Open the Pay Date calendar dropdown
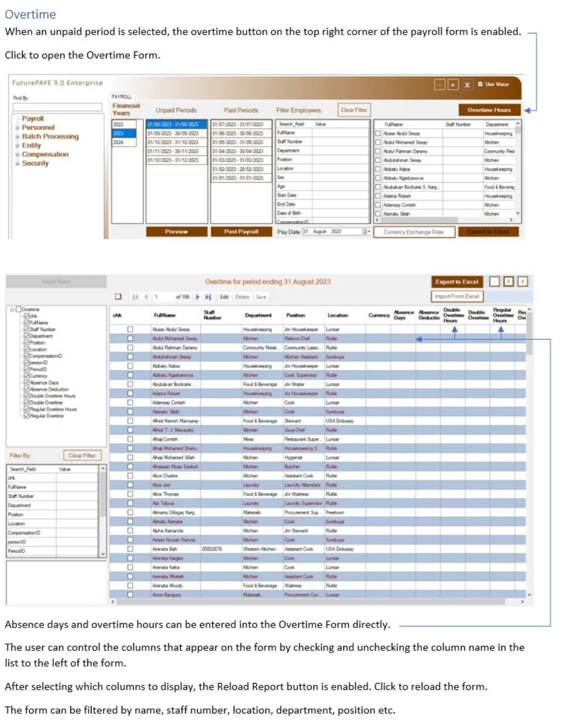This screenshot has height=728, width=562. [366, 231]
